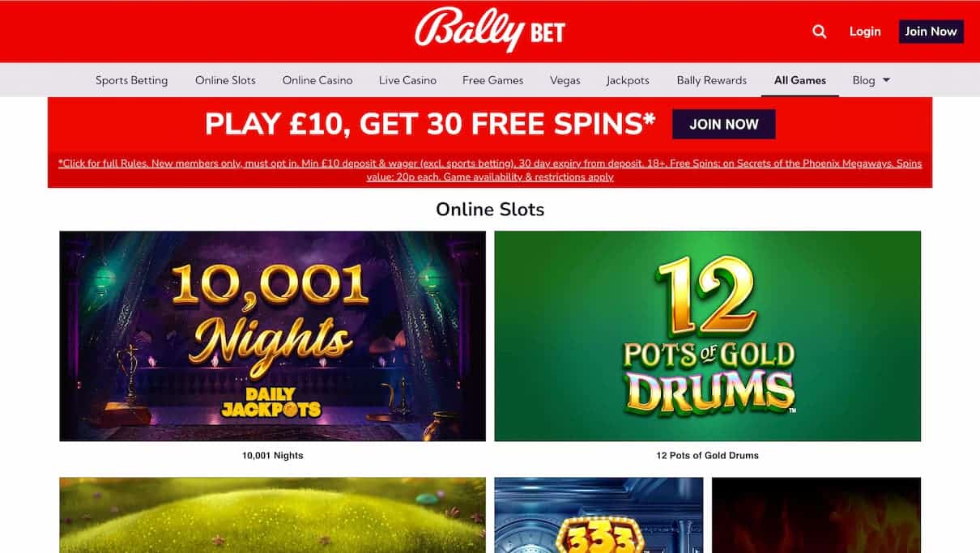Open the 10,001 Nights game thumbnail
This screenshot has height=553, width=980.
[x=272, y=336]
